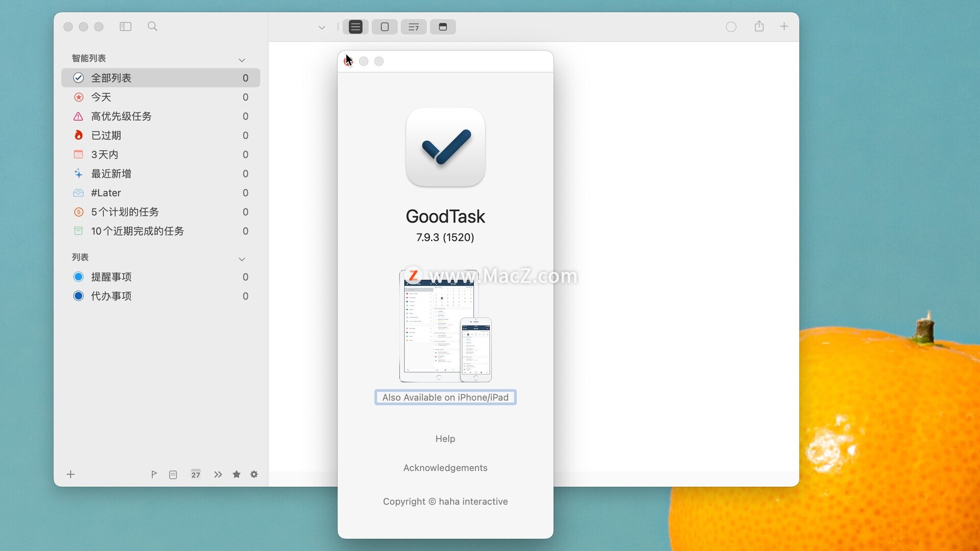Select the 3天内 list

click(x=161, y=155)
